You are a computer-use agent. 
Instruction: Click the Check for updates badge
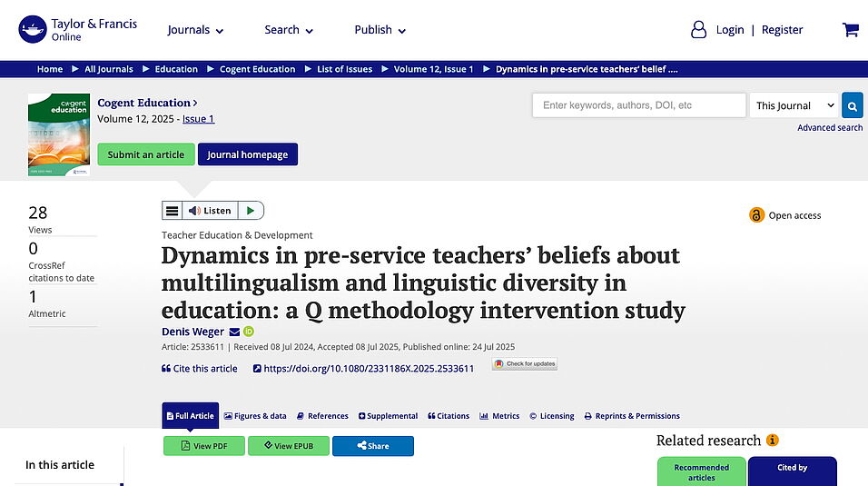click(x=525, y=364)
